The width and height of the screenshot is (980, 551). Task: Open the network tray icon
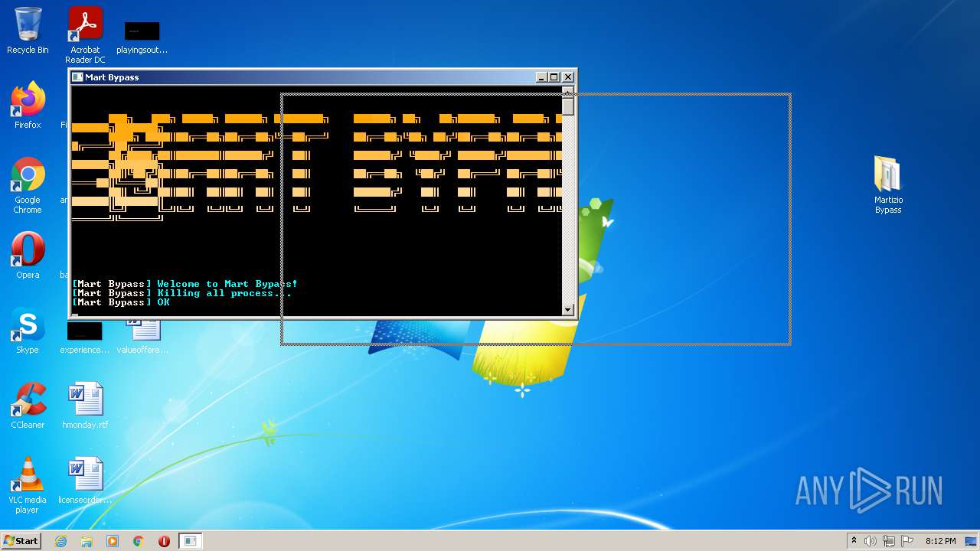point(889,541)
